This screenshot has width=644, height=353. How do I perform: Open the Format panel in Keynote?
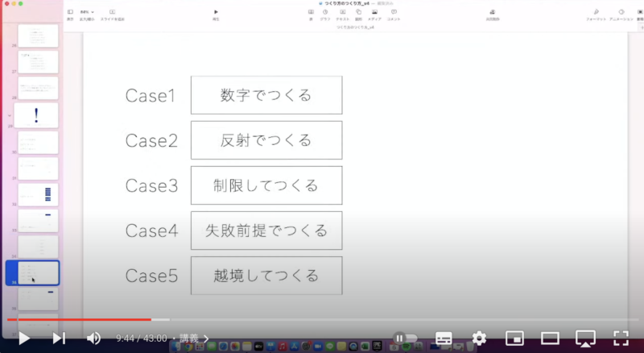tap(597, 14)
